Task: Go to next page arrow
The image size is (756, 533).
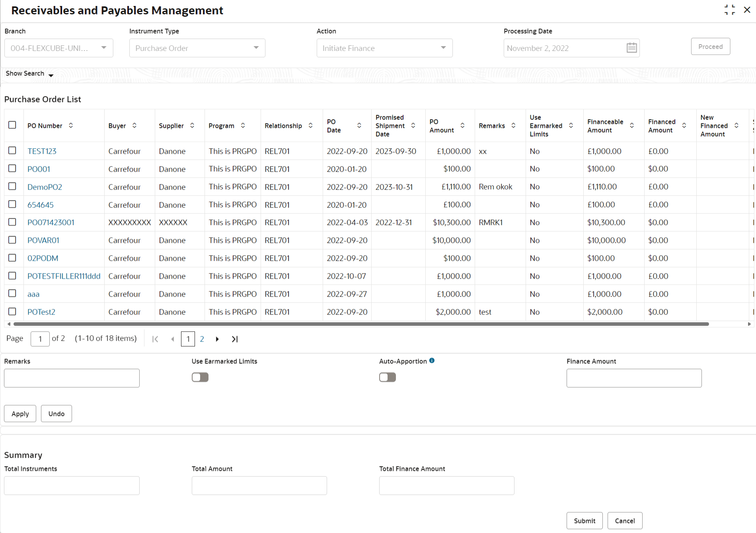Action: pos(217,339)
